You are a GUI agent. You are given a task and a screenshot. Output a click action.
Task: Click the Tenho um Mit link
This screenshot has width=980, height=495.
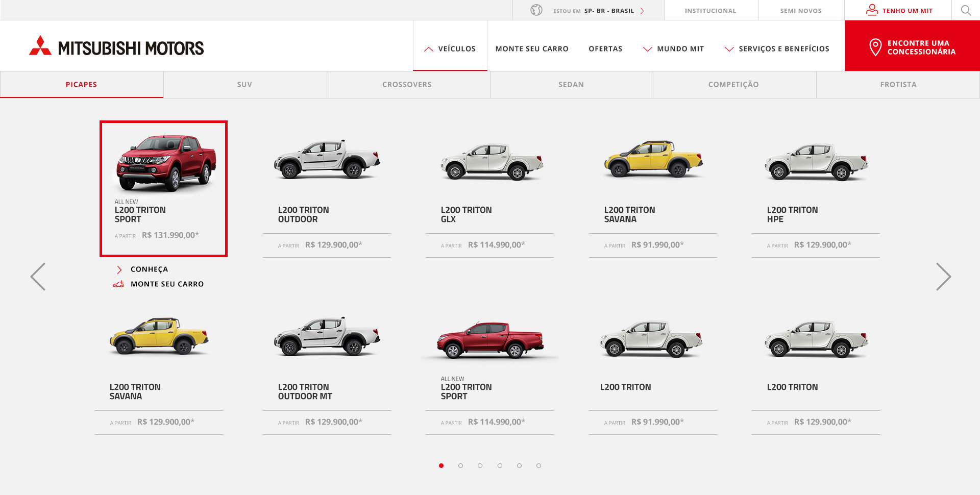(x=908, y=11)
